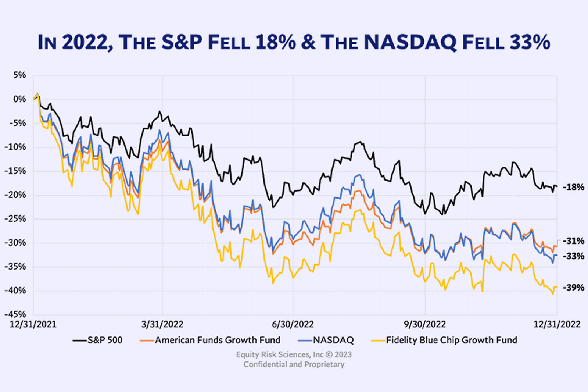Select the American Funds Growth Fund legend label
Screen dimensions: 588x392
(x=218, y=340)
